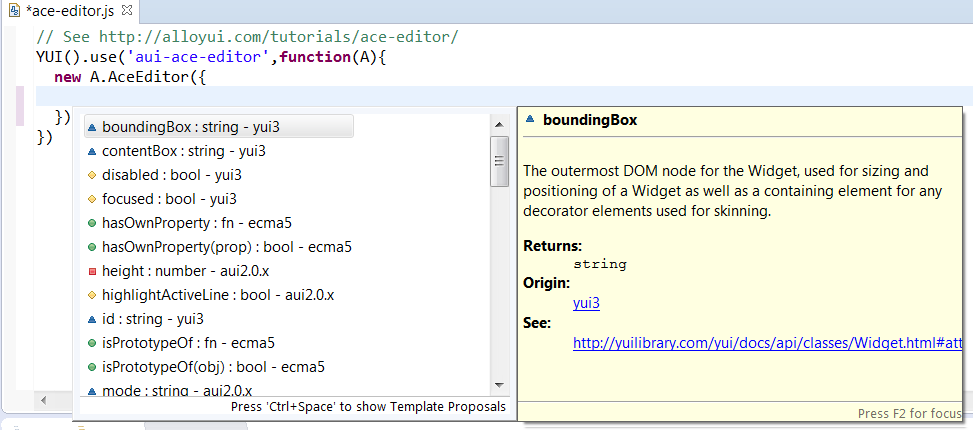This screenshot has width=973, height=430.
Task: Choose highlightActiveLine : bool - aui2.0.x proposal
Action: 218,295
